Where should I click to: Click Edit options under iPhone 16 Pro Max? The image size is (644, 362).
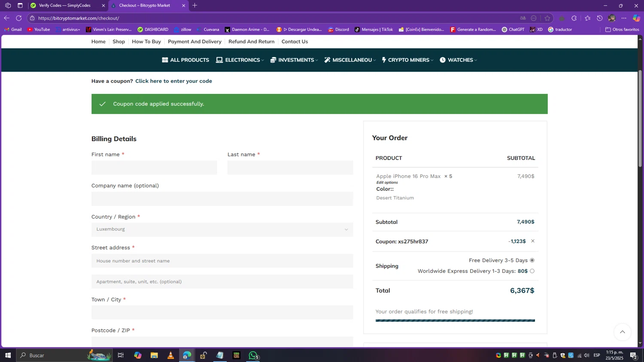tap(387, 182)
